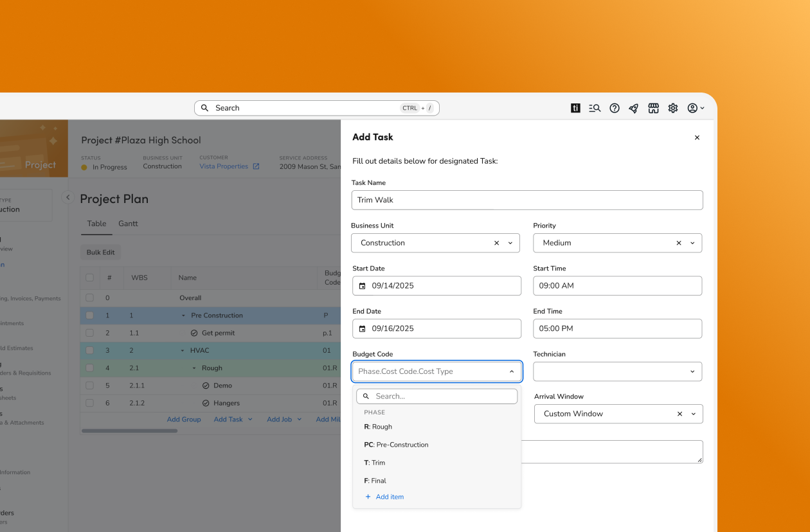Open the advanced list search icon
Screen dimensions: 810x532
point(595,108)
